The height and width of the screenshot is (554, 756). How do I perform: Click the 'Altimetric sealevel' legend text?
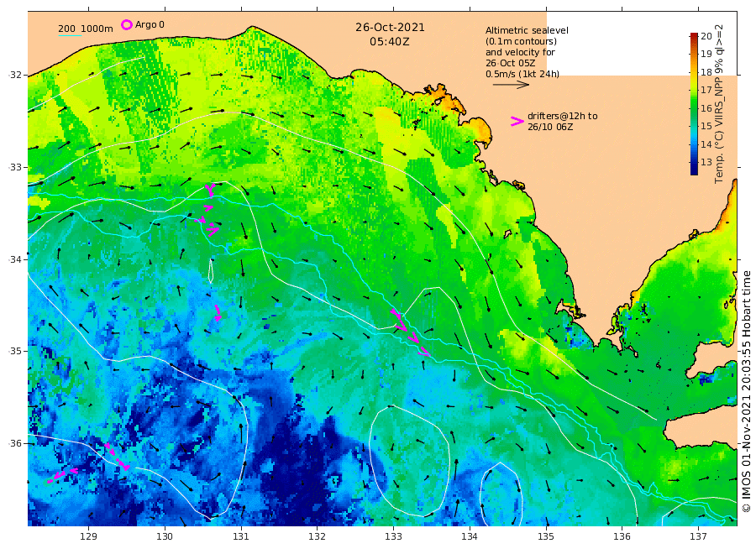point(527,30)
